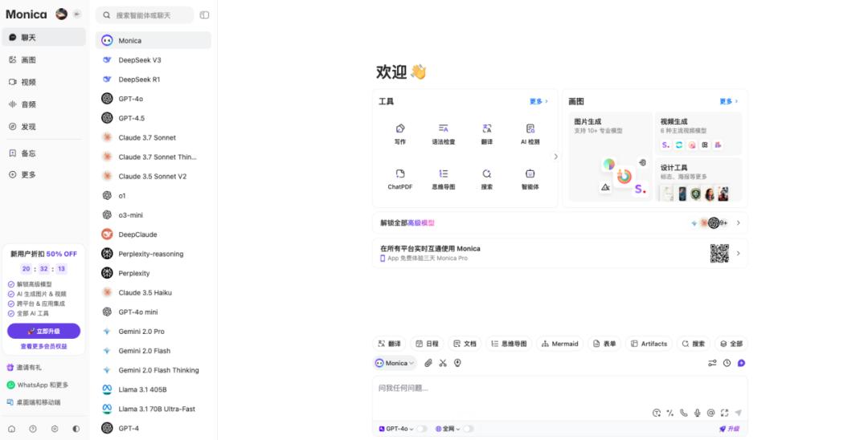
Task: Open settings icon in bottom bar
Action: tap(55, 429)
